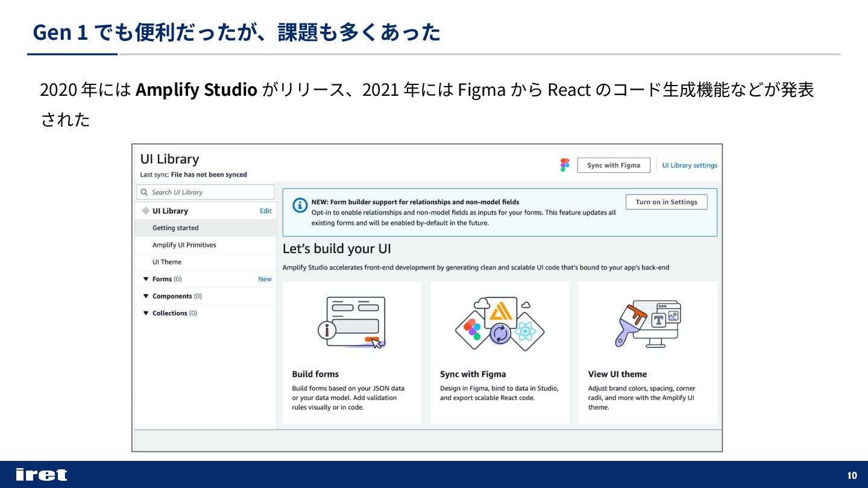Click Last sync status text

[193, 175]
